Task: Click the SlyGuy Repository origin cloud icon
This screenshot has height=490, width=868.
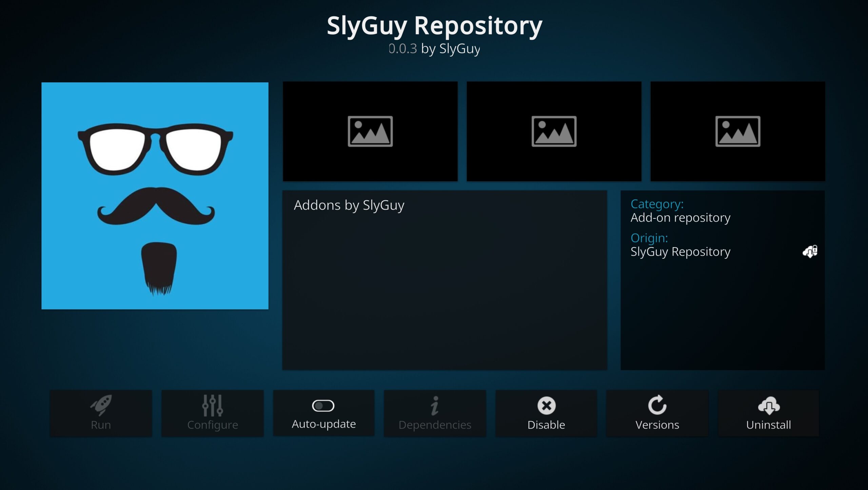Action: 810,252
